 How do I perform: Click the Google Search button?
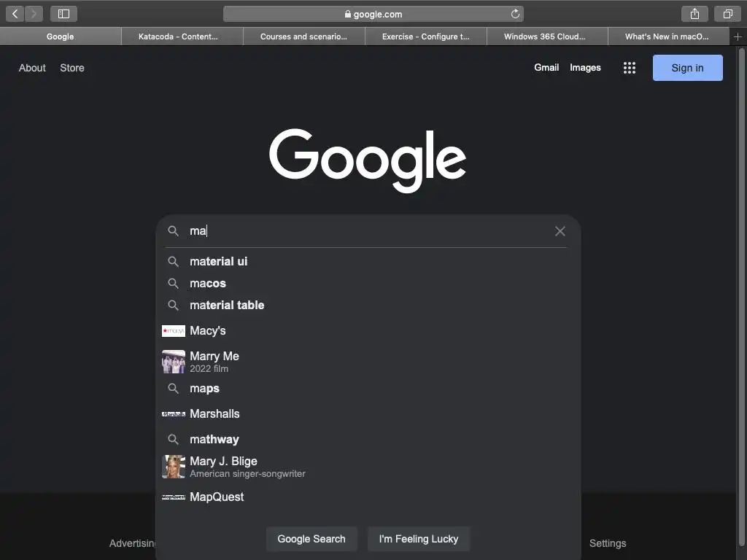[x=311, y=539]
